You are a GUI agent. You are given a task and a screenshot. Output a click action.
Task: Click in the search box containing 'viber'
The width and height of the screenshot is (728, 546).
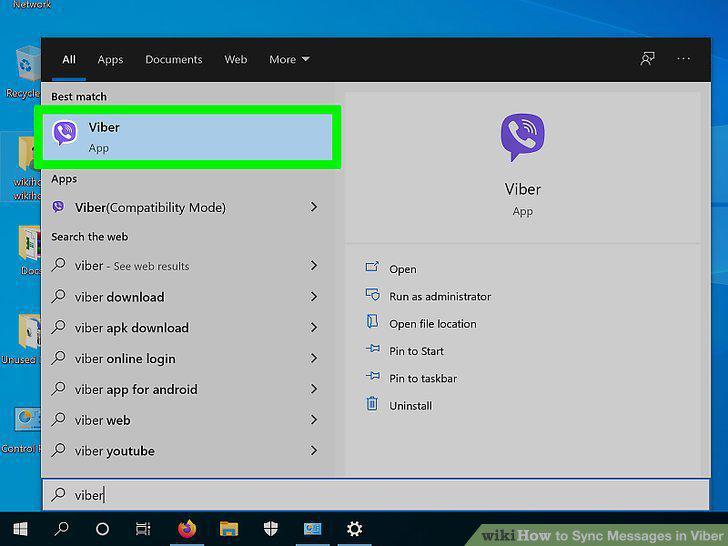click(x=376, y=495)
